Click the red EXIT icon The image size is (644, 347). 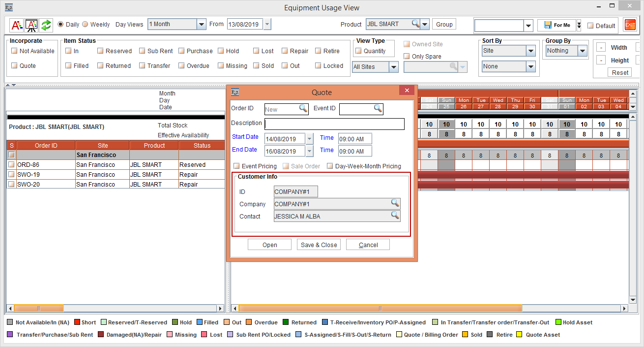630,25
